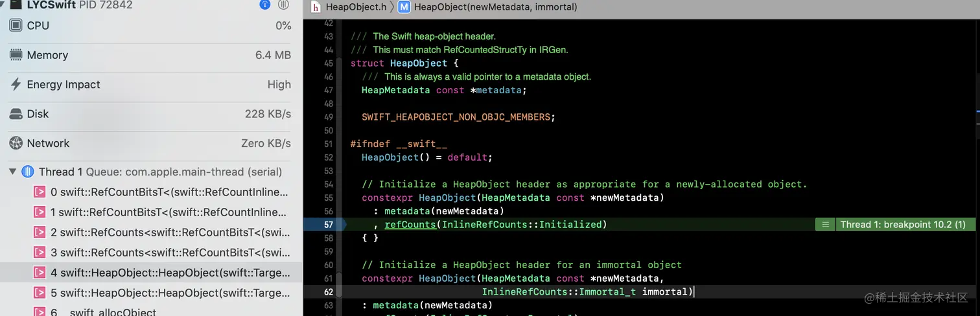980x316 pixels.
Task: Click line number 62 in gutter
Action: pyautogui.click(x=328, y=292)
